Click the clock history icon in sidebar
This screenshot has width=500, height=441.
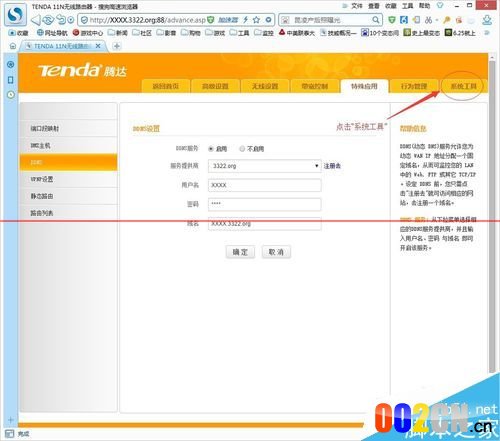coord(11,95)
